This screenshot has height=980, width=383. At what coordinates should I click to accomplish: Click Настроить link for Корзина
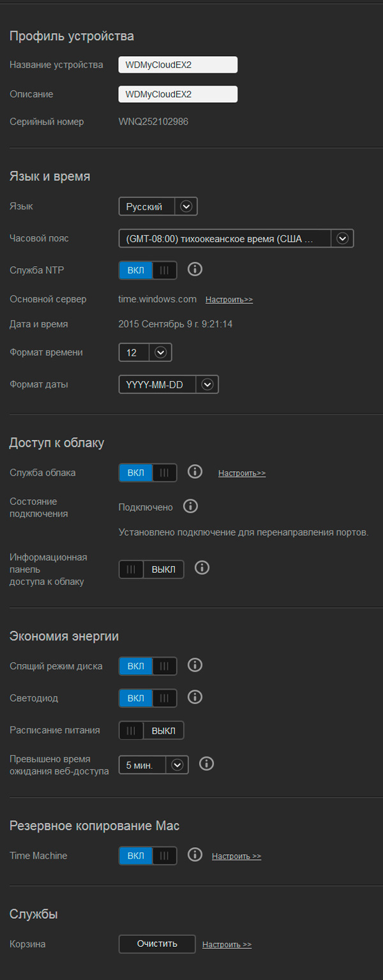227,945
